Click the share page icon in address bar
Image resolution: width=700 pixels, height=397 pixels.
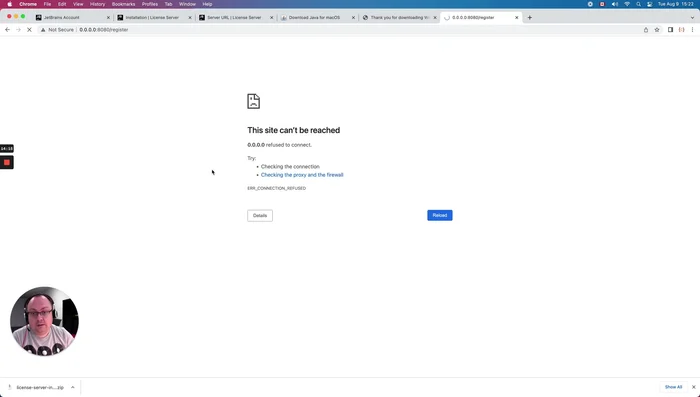646,29
